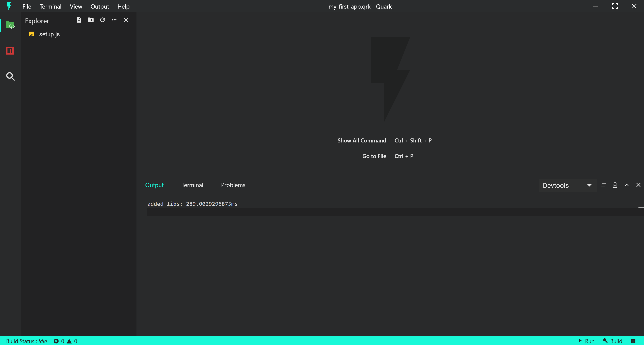
Task: Click the window title my-first-app.qrk - Quark
Action: click(360, 7)
